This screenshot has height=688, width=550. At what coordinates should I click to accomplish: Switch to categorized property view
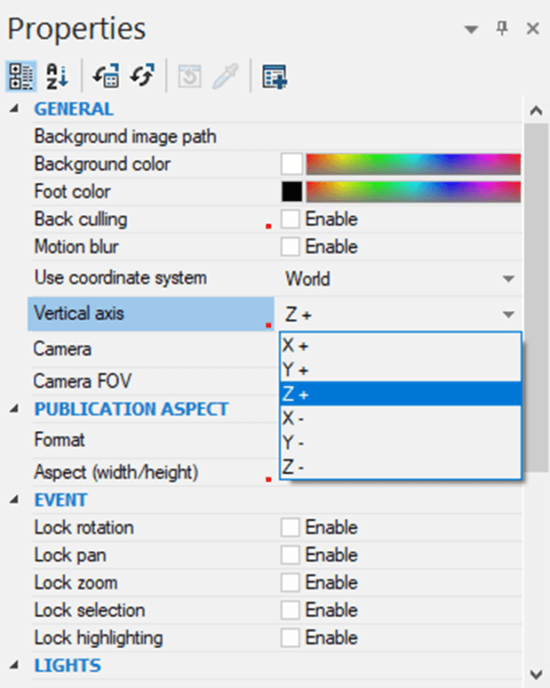pos(21,77)
